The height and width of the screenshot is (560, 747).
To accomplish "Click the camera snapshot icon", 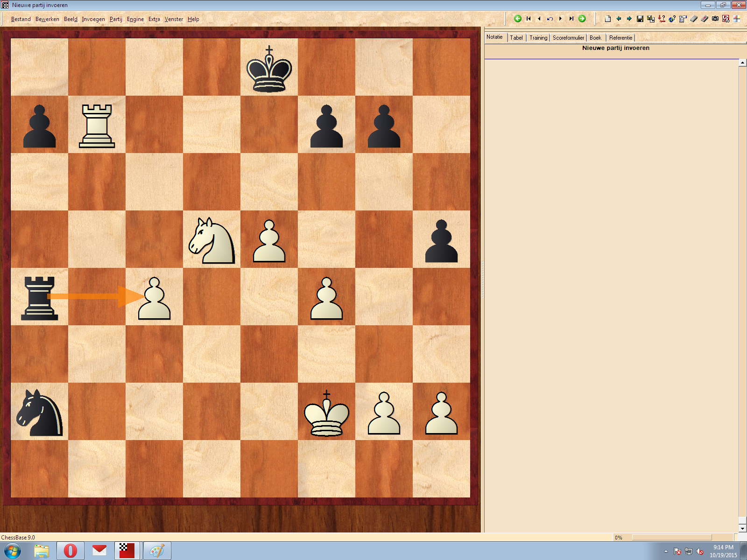I will pyautogui.click(x=715, y=19).
